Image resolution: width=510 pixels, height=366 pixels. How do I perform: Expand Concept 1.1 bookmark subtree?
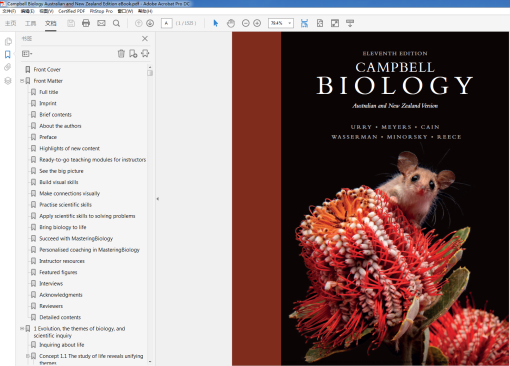click(x=28, y=356)
